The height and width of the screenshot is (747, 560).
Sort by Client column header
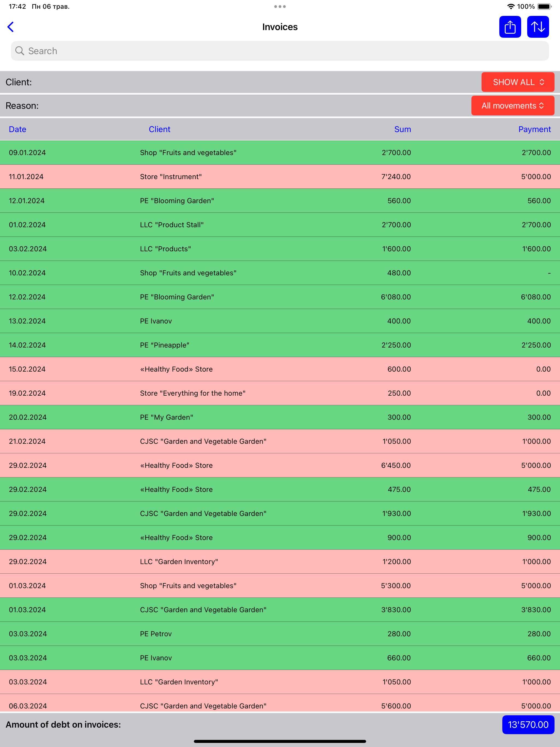point(159,129)
